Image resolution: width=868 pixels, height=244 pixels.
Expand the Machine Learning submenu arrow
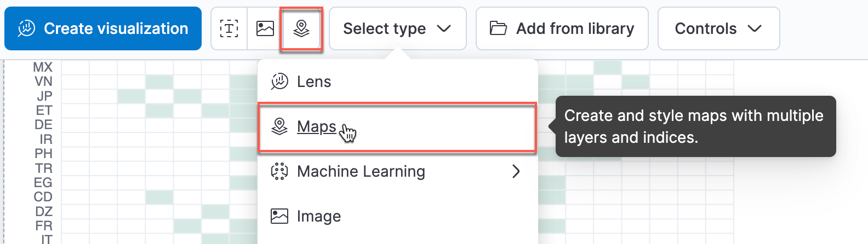[x=516, y=172]
